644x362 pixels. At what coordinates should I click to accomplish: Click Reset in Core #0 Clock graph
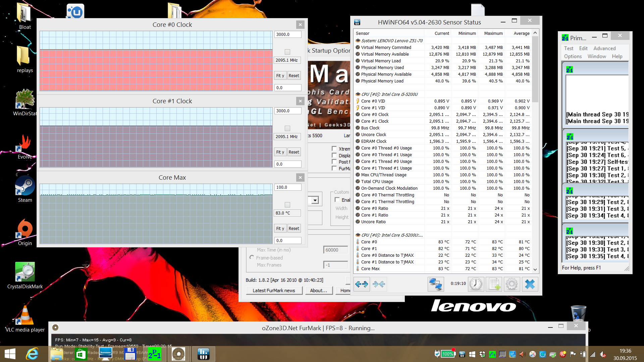[x=294, y=75]
